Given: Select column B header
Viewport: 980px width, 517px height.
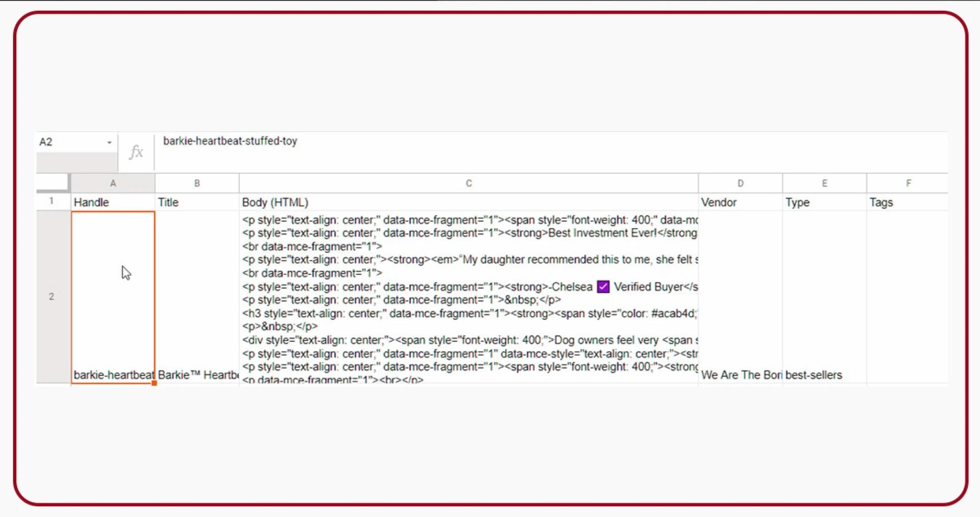Looking at the screenshot, I should pos(197,183).
